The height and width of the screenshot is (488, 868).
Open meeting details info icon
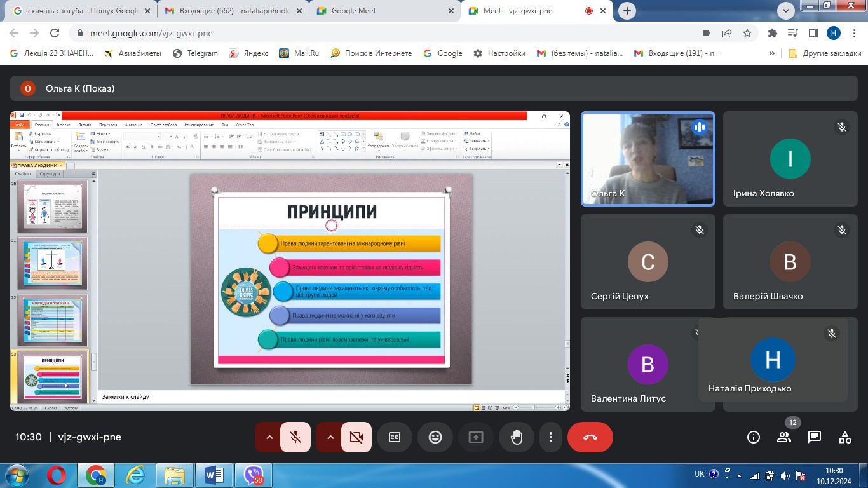pyautogui.click(x=754, y=437)
